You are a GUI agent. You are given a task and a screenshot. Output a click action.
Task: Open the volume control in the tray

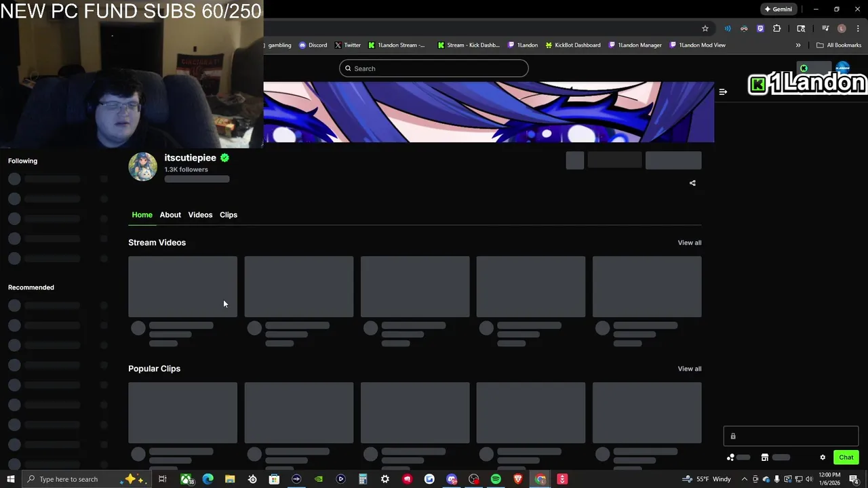809,479
